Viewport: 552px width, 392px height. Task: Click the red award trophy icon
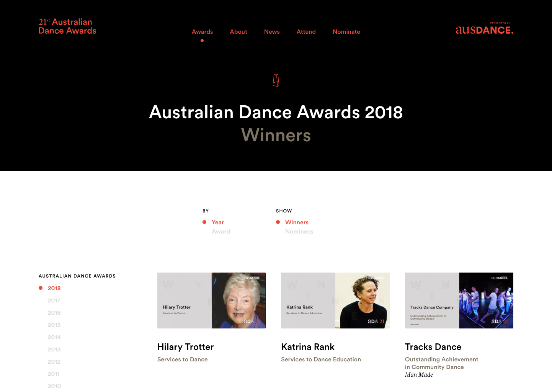(x=276, y=80)
